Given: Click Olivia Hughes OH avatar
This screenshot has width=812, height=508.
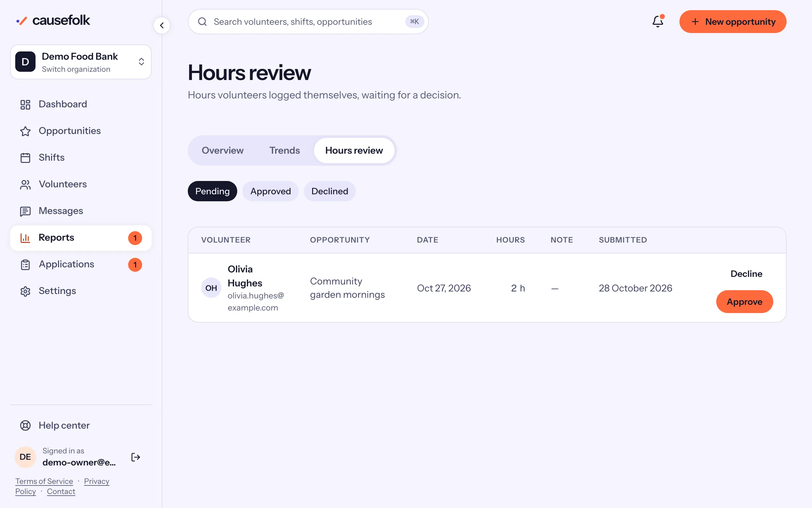Looking at the screenshot, I should (211, 288).
